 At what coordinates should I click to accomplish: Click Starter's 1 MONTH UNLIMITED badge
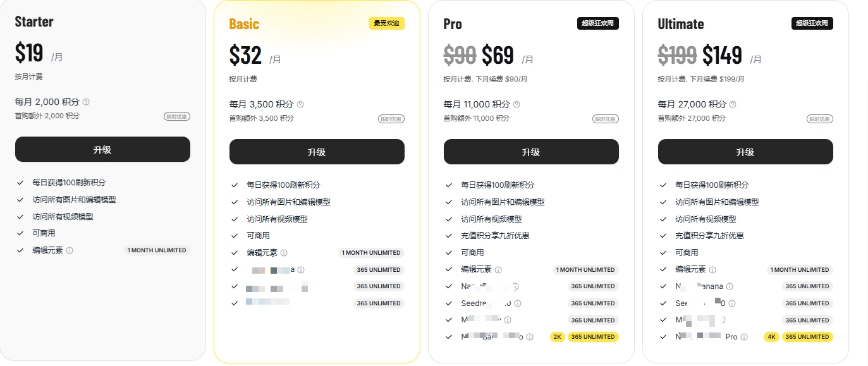tap(157, 250)
